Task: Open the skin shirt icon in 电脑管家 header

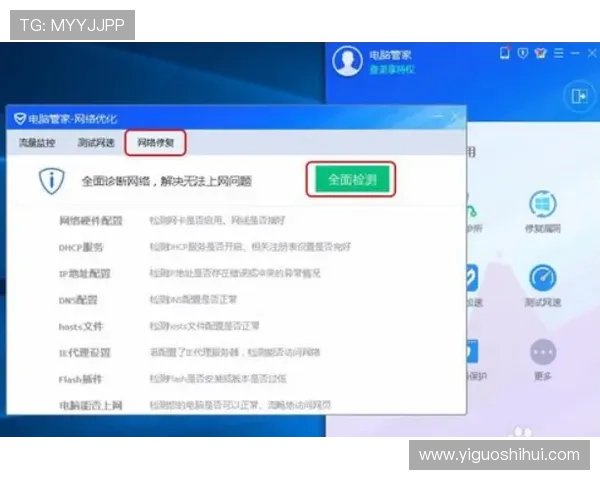Action: (541, 53)
